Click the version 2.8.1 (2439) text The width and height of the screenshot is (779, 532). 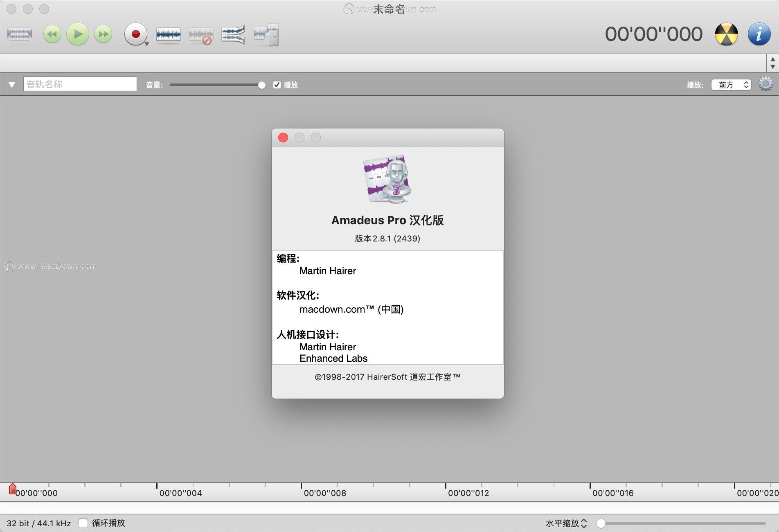pyautogui.click(x=387, y=239)
